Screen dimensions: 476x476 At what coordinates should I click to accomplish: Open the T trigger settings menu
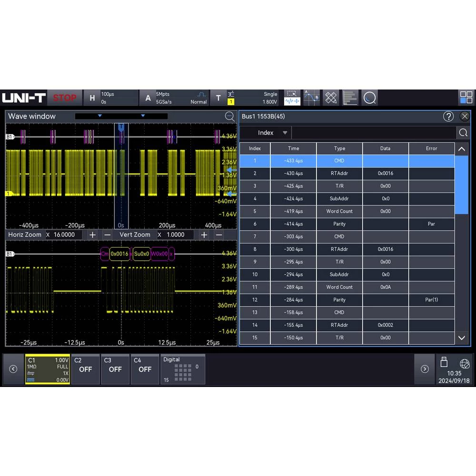(218, 98)
